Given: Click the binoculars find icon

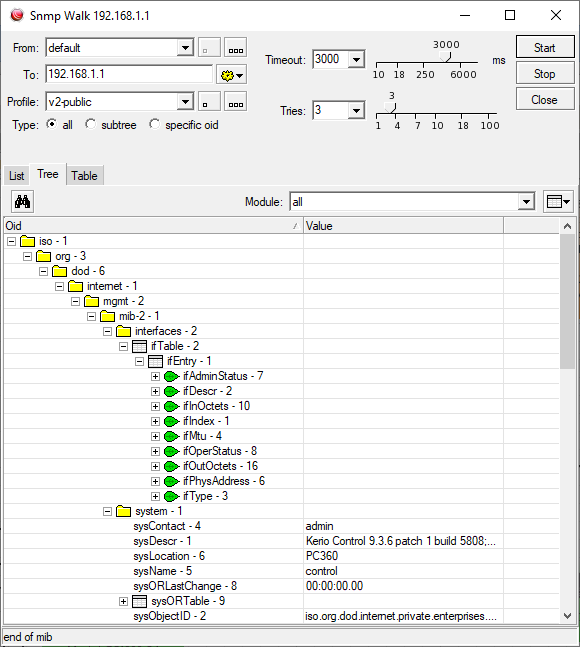Looking at the screenshot, I should pyautogui.click(x=22, y=202).
